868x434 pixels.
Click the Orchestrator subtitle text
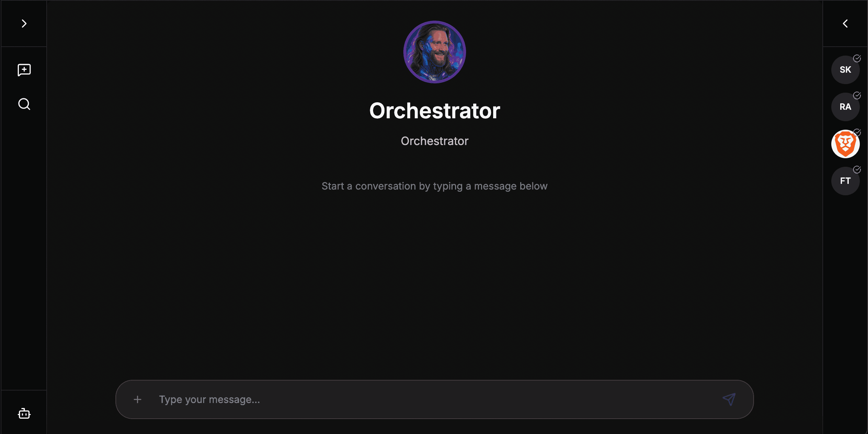coord(434,141)
